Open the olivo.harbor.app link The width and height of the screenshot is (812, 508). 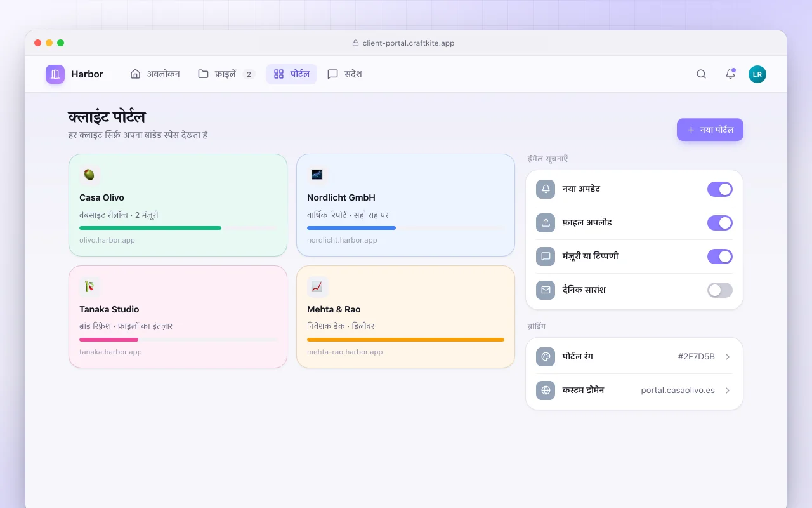107,241
